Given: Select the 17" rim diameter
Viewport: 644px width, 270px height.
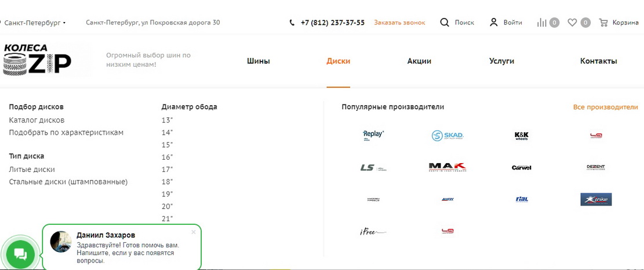Looking at the screenshot, I should (x=167, y=170).
